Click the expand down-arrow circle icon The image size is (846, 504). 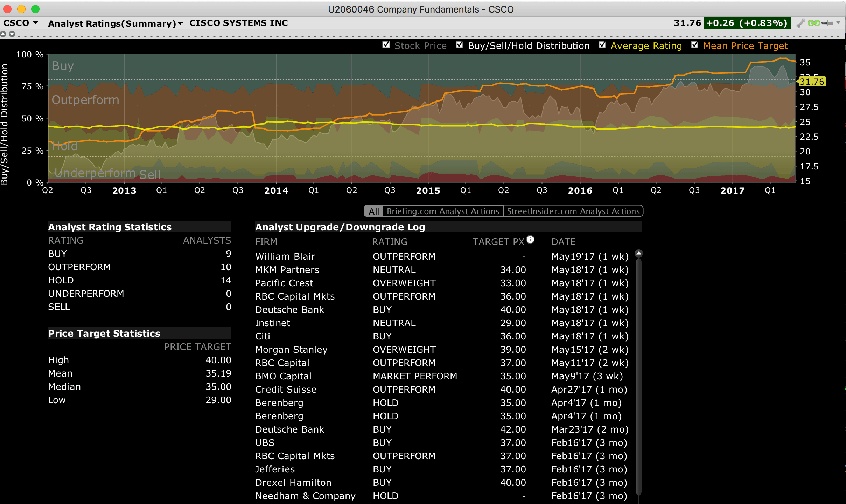click(12, 34)
